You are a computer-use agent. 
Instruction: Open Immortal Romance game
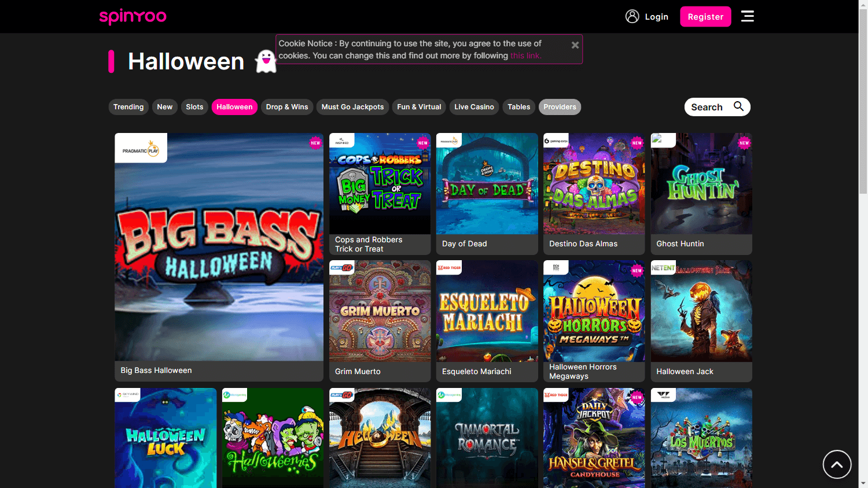click(x=487, y=438)
